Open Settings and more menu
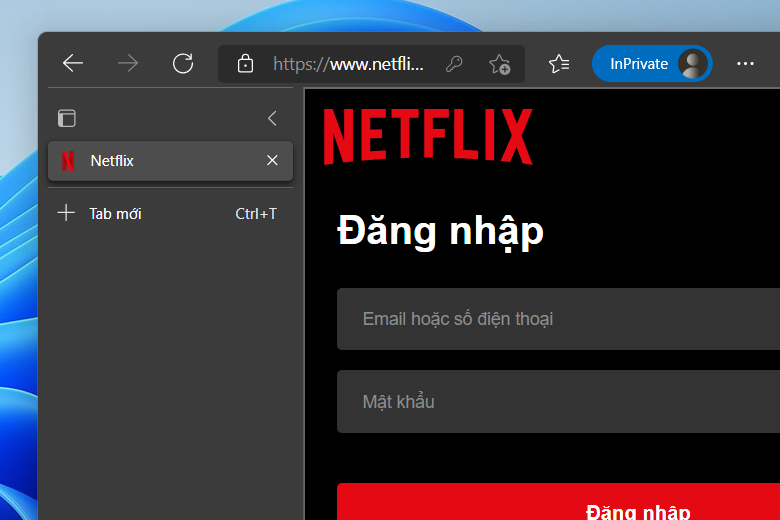Viewport: 780px width, 520px height. coord(745,64)
